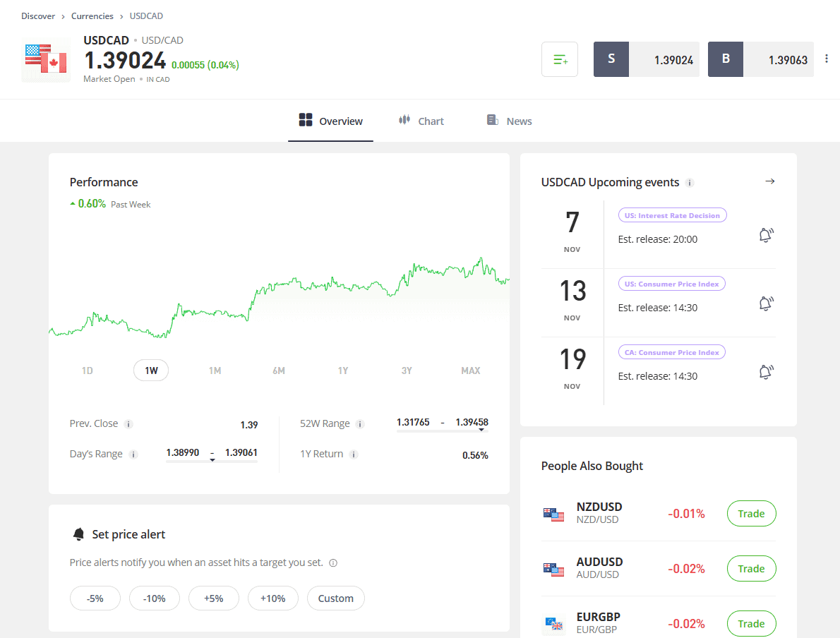This screenshot has height=638, width=840.
Task: Open all upcoming events arrow
Action: coord(770,181)
